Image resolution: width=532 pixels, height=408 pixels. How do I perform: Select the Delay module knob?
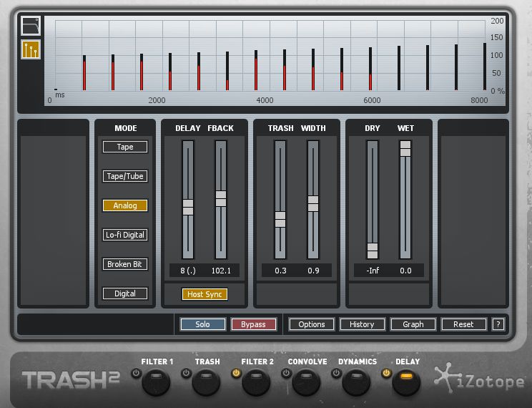pyautogui.click(x=406, y=382)
